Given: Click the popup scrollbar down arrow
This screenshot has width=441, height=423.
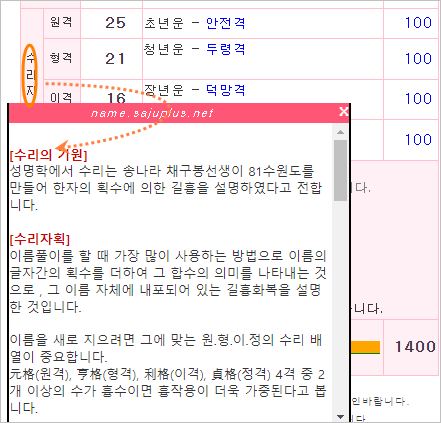Looking at the screenshot, I should click(x=340, y=417).
